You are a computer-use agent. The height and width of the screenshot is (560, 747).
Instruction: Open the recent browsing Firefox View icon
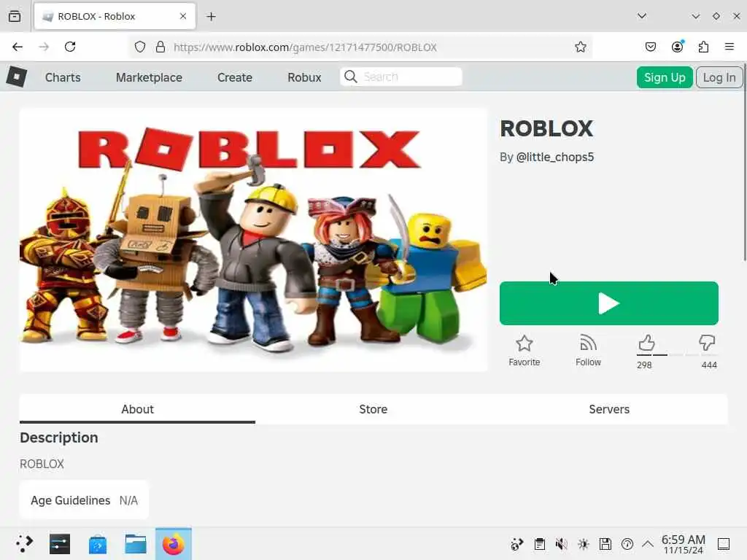tap(15, 16)
